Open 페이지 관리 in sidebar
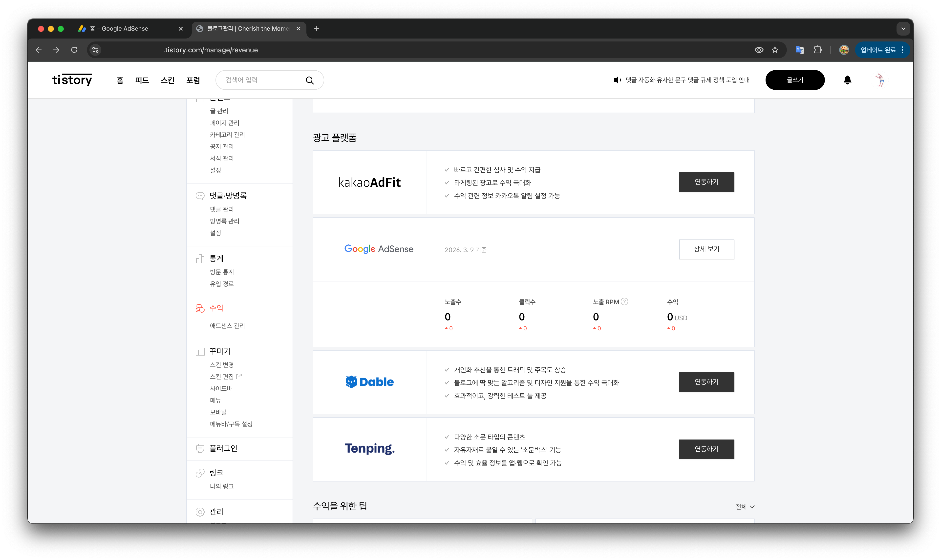The width and height of the screenshot is (941, 560). [x=225, y=123]
